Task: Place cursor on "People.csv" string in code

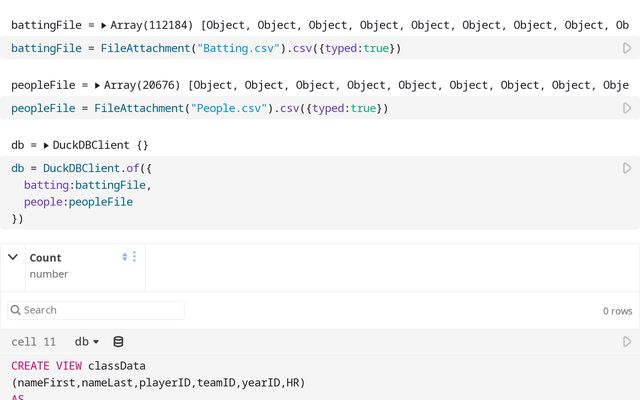Action: coord(232,108)
